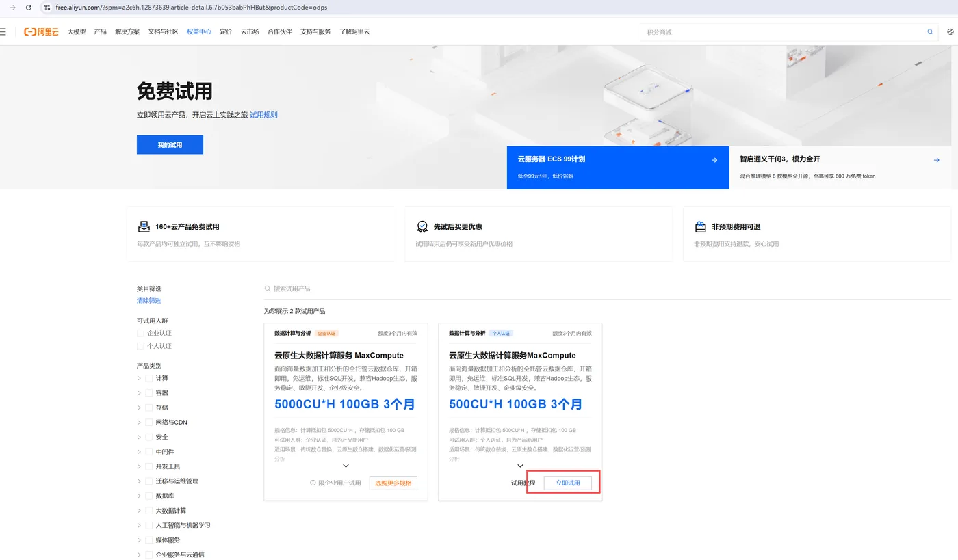958x560 pixels.
Task: Click the 先试后买更优惠 badge icon
Action: (x=422, y=226)
